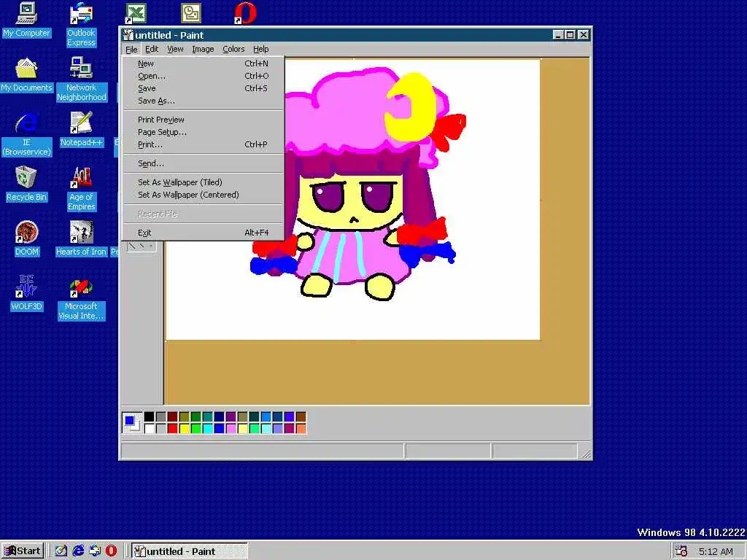
Task: Choose Save from the File menu
Action: (203, 88)
